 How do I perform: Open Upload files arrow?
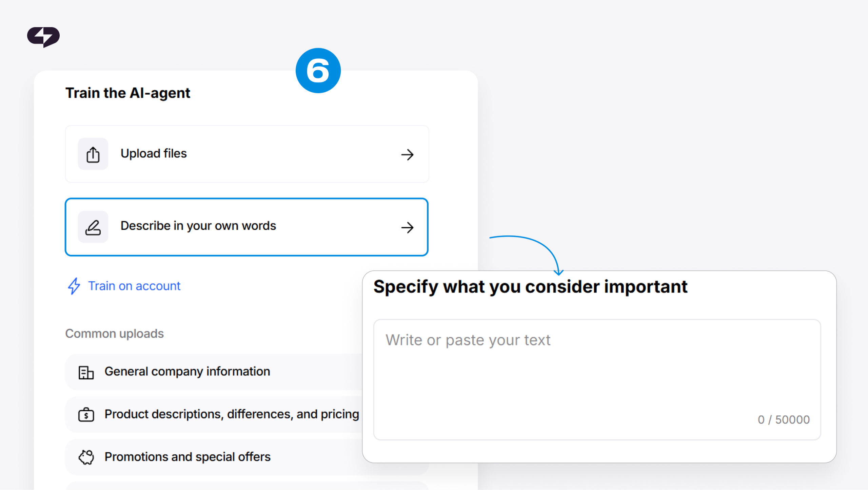tap(407, 155)
